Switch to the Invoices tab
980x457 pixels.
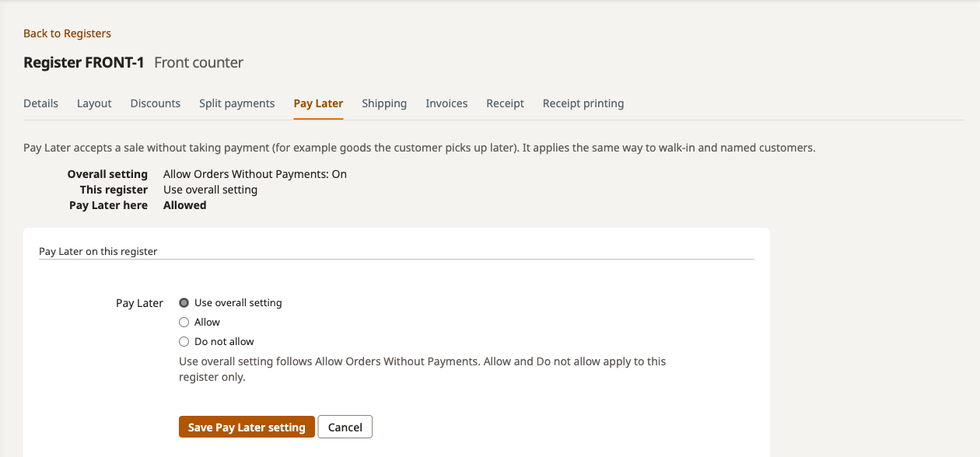(x=446, y=103)
